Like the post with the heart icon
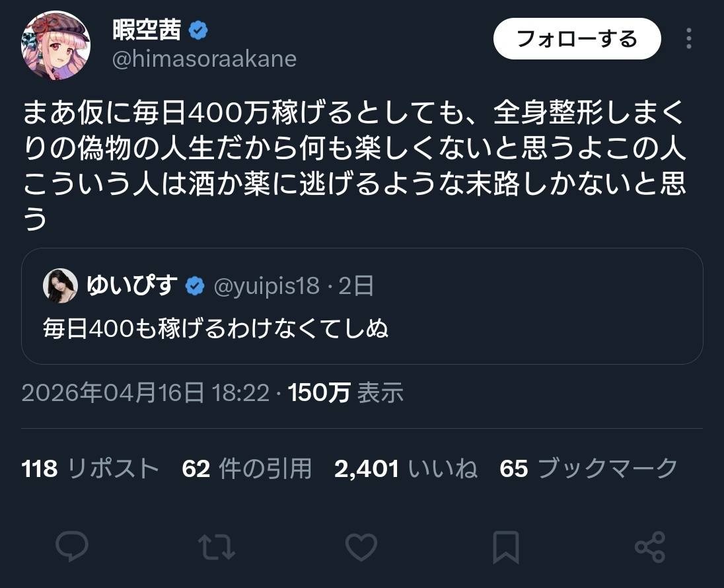This screenshot has width=724, height=588. pos(361,548)
